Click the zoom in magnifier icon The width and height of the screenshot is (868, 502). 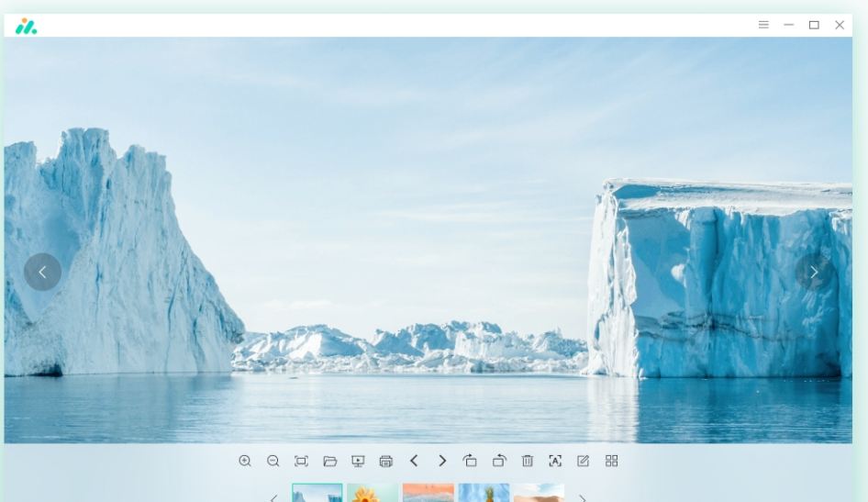[x=245, y=461]
